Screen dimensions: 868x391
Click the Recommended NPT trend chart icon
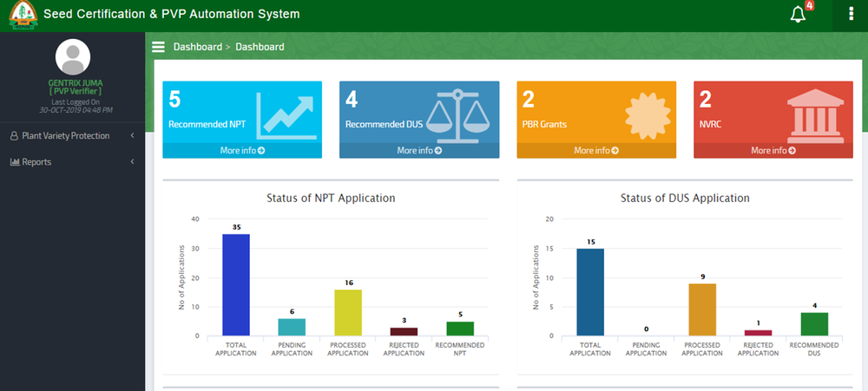(286, 115)
